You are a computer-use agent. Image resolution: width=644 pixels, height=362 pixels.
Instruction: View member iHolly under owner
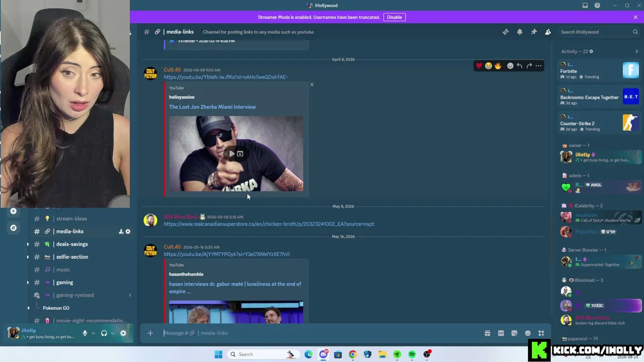pyautogui.click(x=600, y=157)
